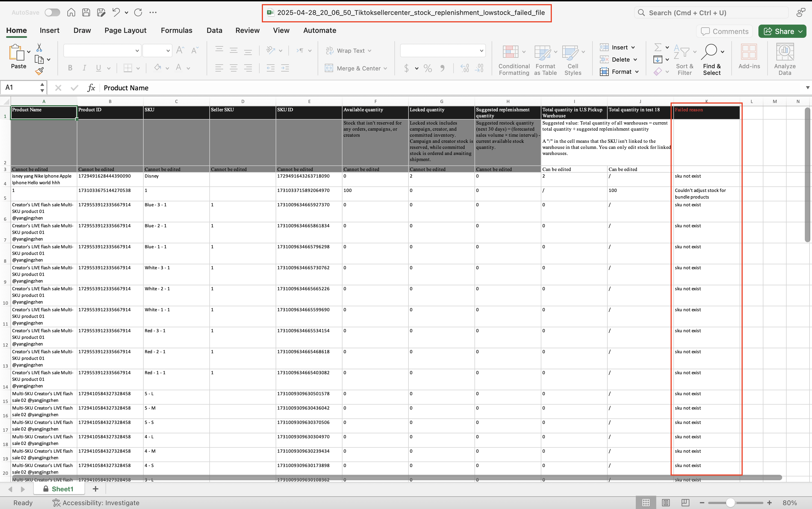Open the Formulas ribbon tab
Screen dimensions: 812x509
[176, 30]
